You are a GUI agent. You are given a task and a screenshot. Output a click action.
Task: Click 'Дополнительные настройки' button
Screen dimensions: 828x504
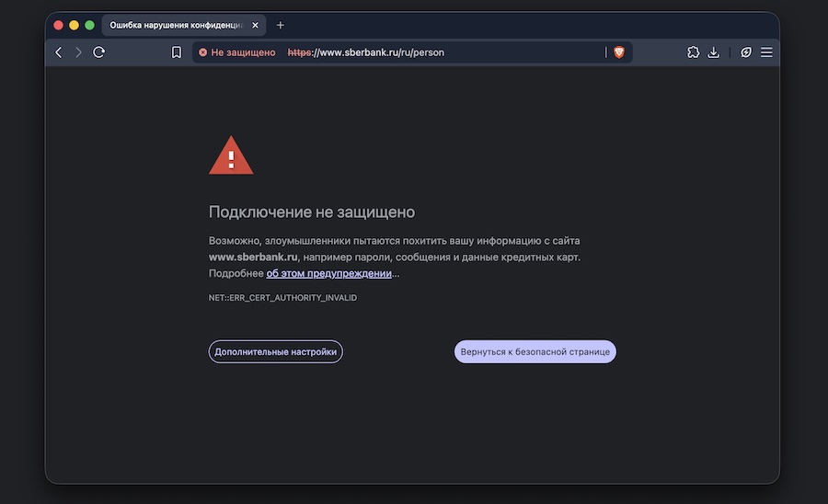[x=276, y=351]
